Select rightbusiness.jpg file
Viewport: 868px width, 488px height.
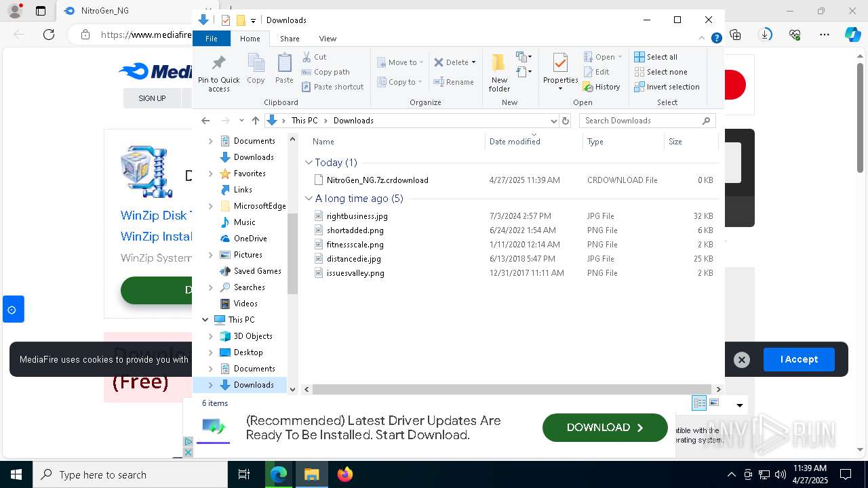tap(357, 216)
